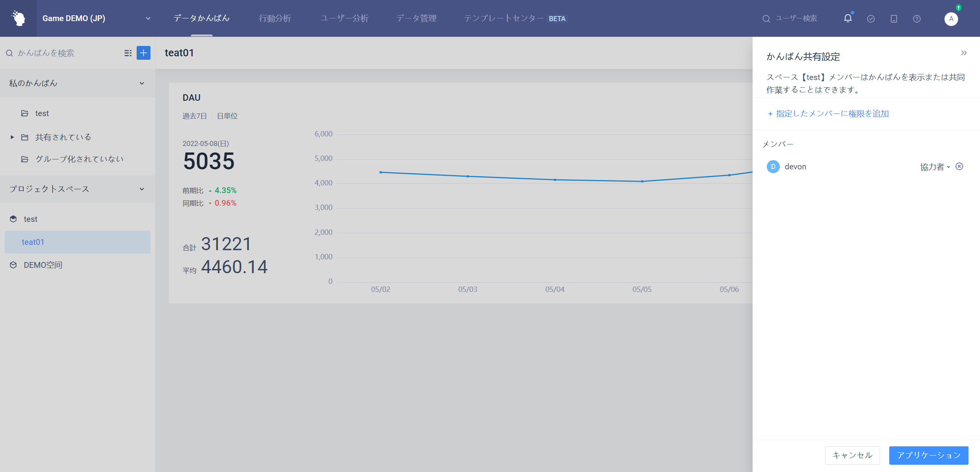Click the 4.35% 前期比 value
The width and height of the screenshot is (980, 472).
[x=225, y=190]
